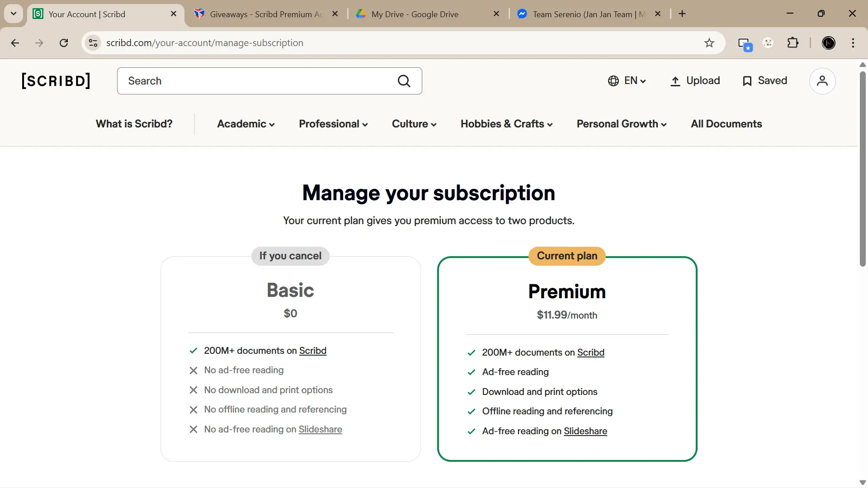Click Scribd link in Basic plan

[x=312, y=351]
